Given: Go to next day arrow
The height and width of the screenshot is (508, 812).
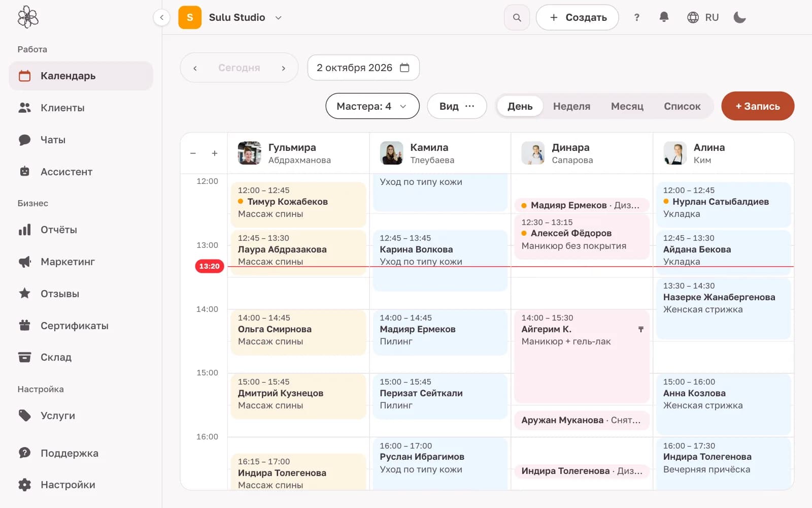Looking at the screenshot, I should pos(283,68).
